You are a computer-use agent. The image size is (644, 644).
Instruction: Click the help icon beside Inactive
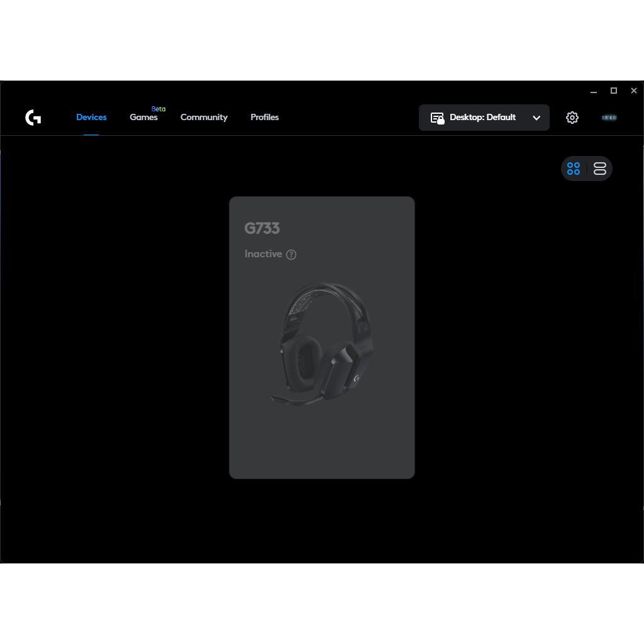(291, 255)
